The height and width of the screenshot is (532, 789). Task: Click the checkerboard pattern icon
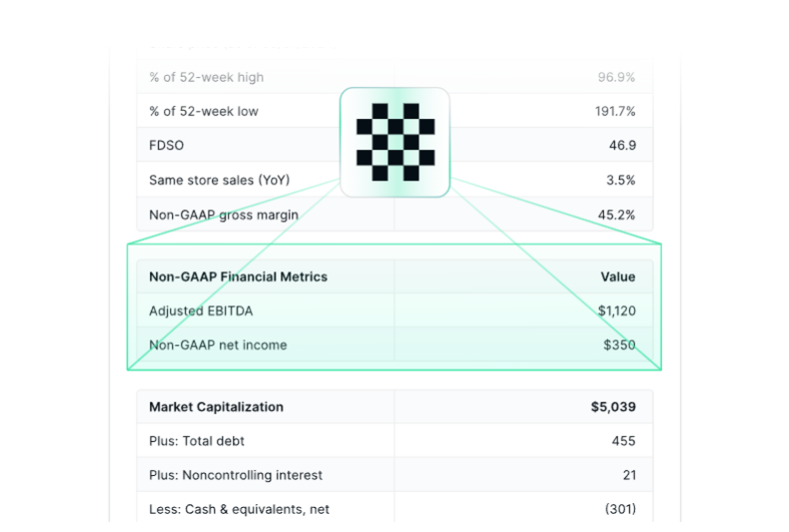(x=394, y=142)
